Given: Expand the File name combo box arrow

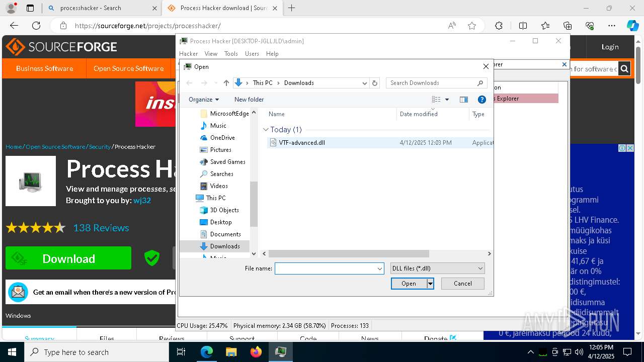Looking at the screenshot, I should pyautogui.click(x=380, y=269).
